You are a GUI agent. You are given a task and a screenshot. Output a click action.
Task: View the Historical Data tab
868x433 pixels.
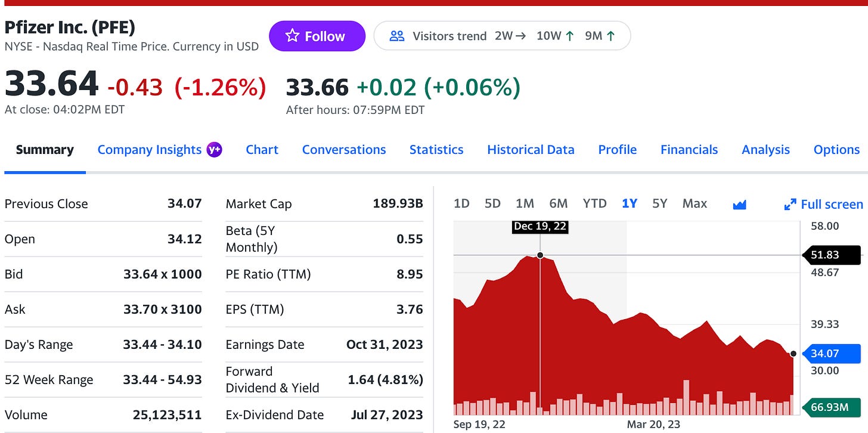531,150
